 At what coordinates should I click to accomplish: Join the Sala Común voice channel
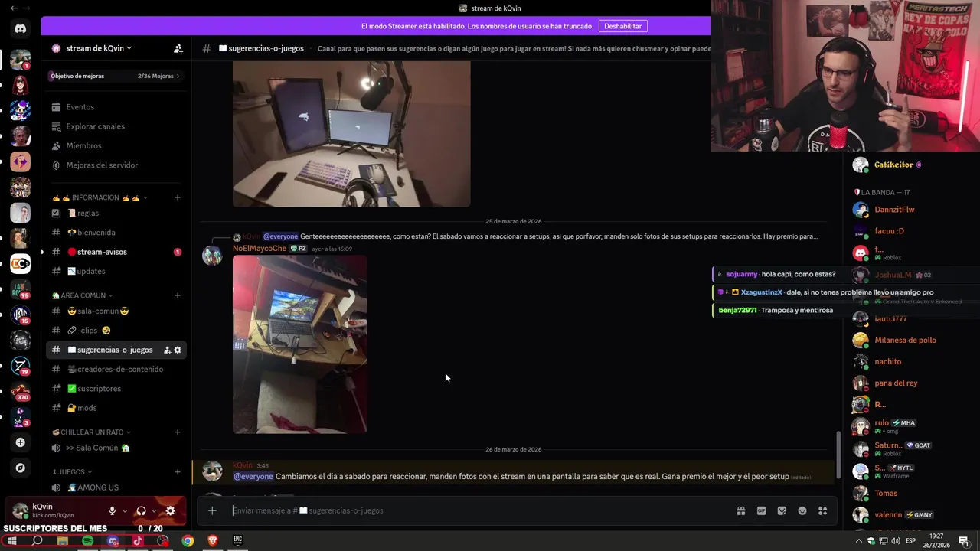pyautogui.click(x=116, y=448)
